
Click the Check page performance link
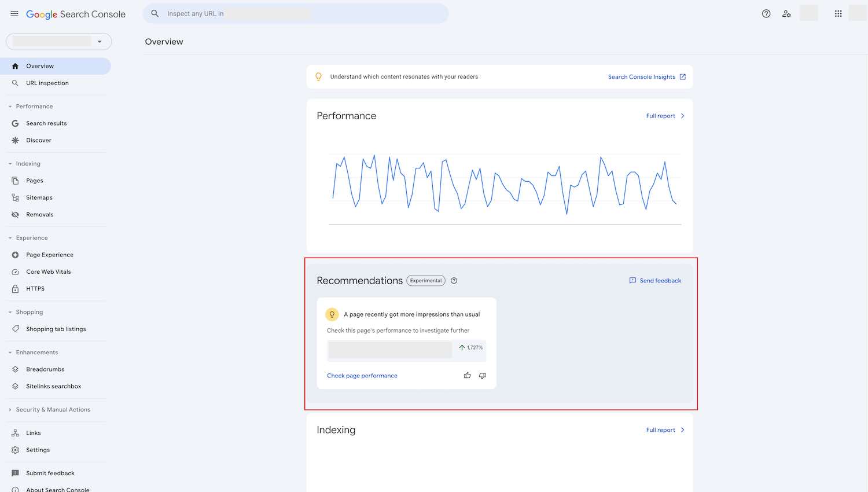[x=362, y=376]
